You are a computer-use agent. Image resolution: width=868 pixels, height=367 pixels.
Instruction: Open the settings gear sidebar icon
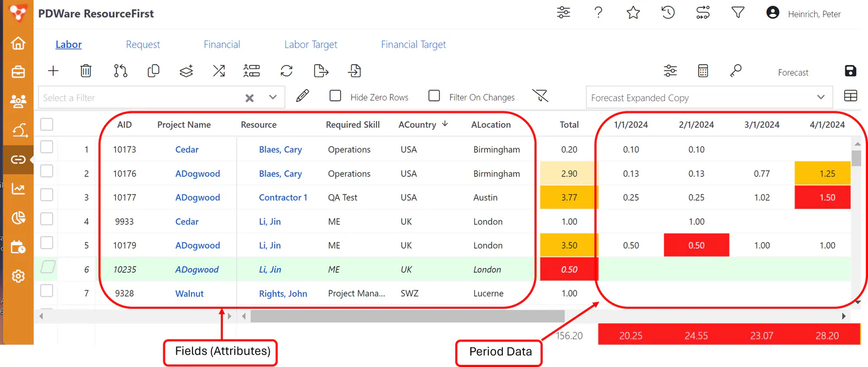pyautogui.click(x=18, y=276)
